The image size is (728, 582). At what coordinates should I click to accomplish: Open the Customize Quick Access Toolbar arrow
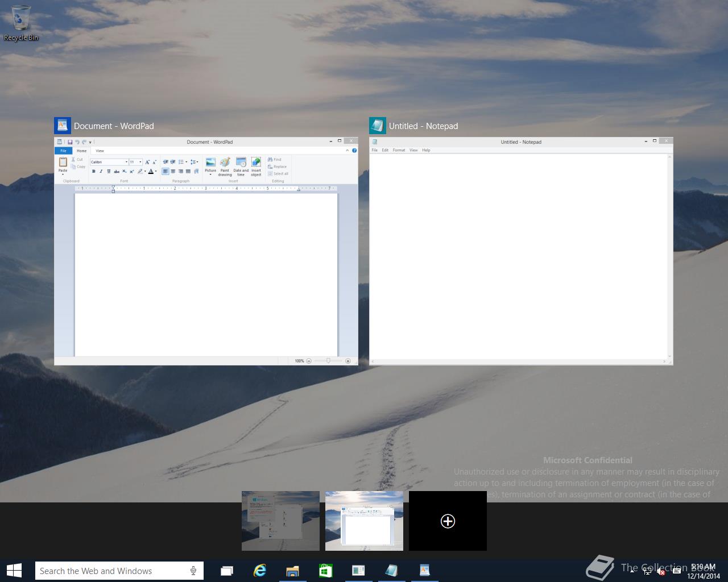pyautogui.click(x=90, y=142)
